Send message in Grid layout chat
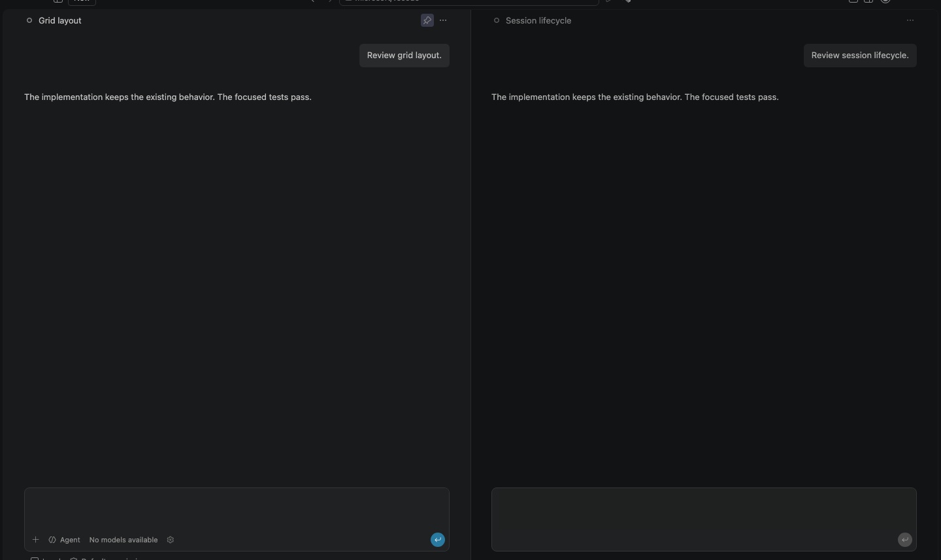 pyautogui.click(x=438, y=540)
